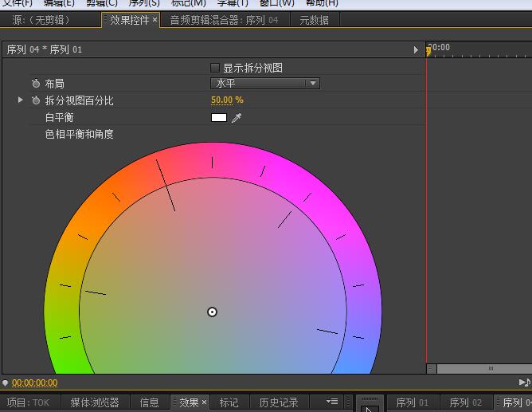The image size is (532, 412).
Task: Click the hue wheel center point handle
Action: [x=213, y=312]
